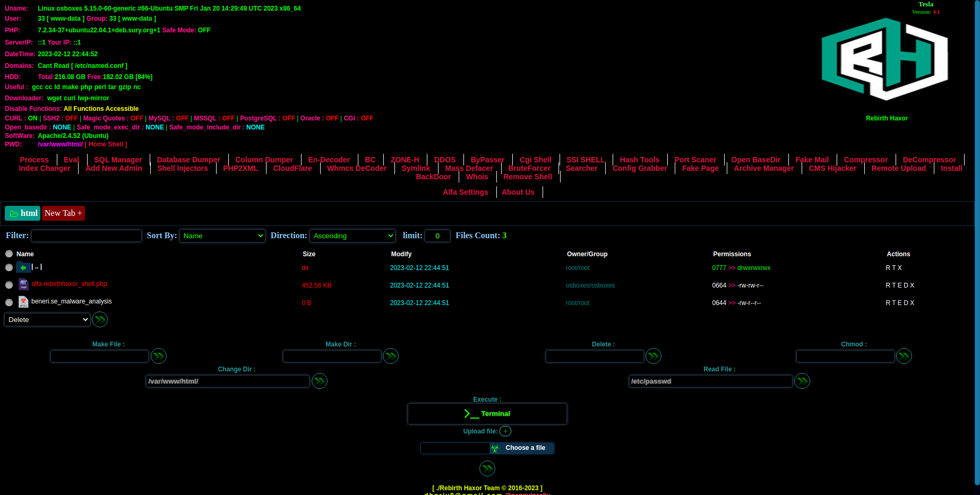
Task: Select the parent directory row checkbox
Action: 9,267
